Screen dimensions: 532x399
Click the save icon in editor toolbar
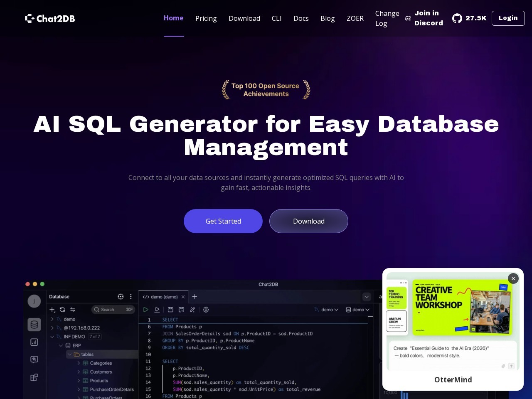coord(170,310)
